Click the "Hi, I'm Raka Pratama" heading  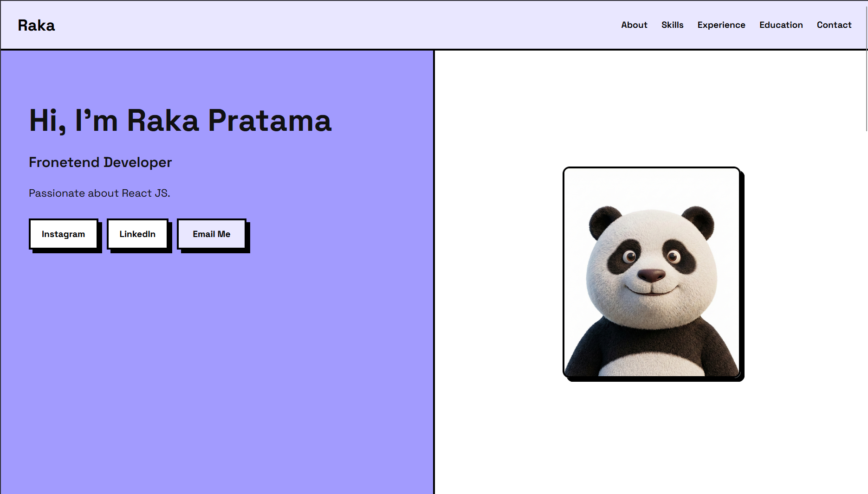click(180, 121)
